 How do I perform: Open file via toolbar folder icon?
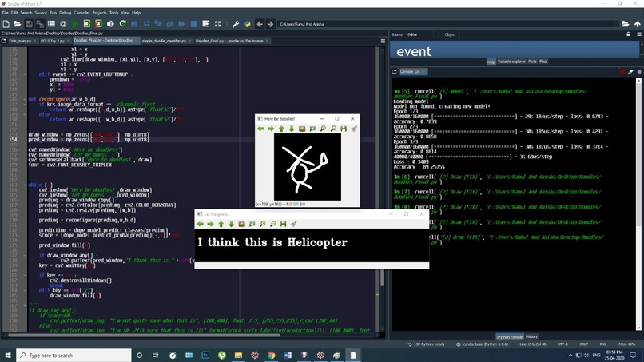click(18, 24)
